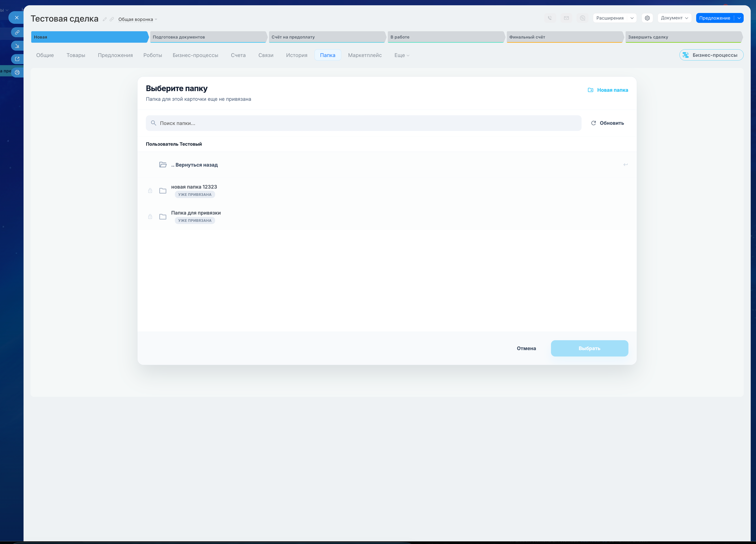Click the Поиск папки search field
The image size is (756, 544).
coord(363,123)
